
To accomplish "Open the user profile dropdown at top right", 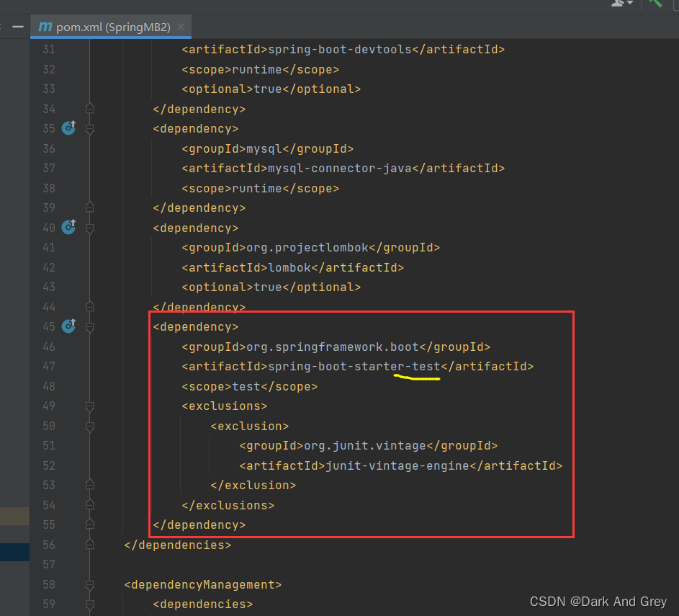I will click(x=622, y=4).
